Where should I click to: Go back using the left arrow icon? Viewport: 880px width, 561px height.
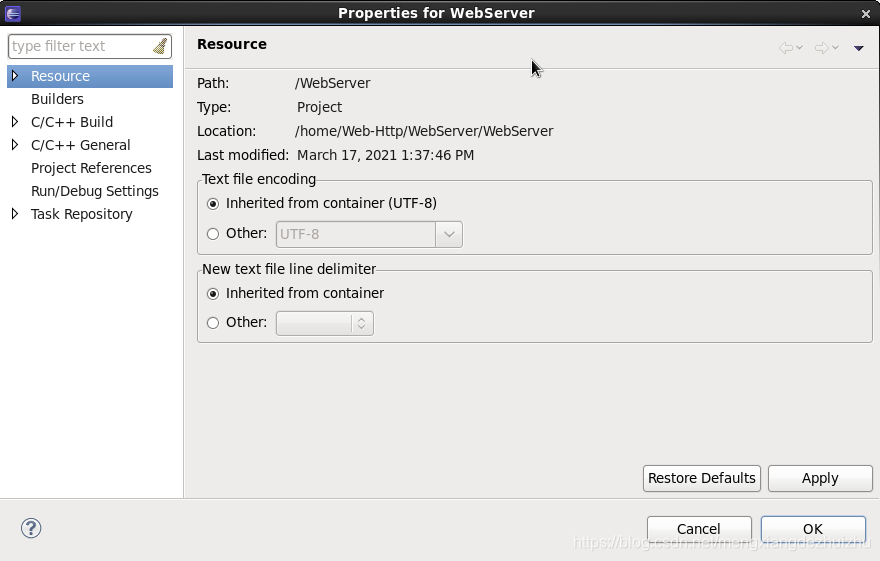click(x=786, y=48)
